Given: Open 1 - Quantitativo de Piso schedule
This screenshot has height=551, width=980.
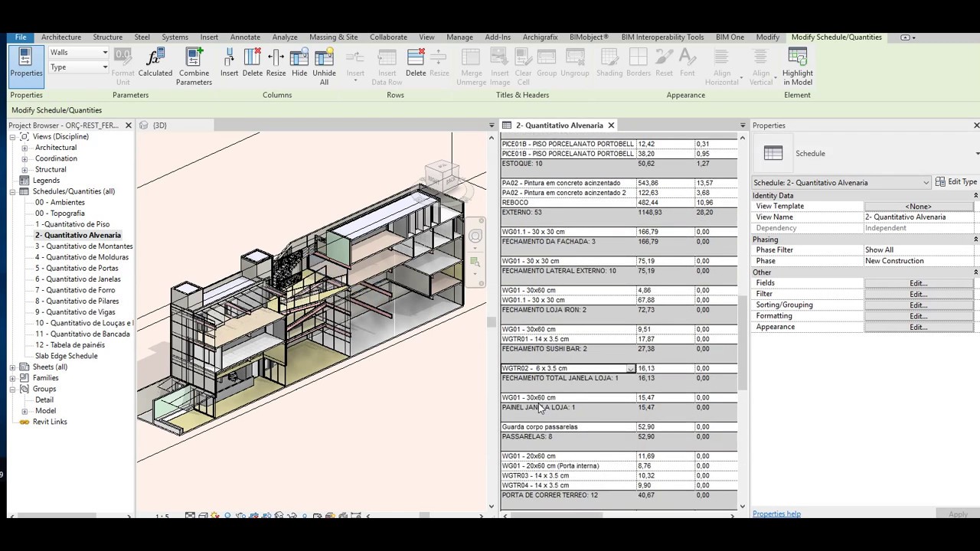Looking at the screenshot, I should (72, 224).
